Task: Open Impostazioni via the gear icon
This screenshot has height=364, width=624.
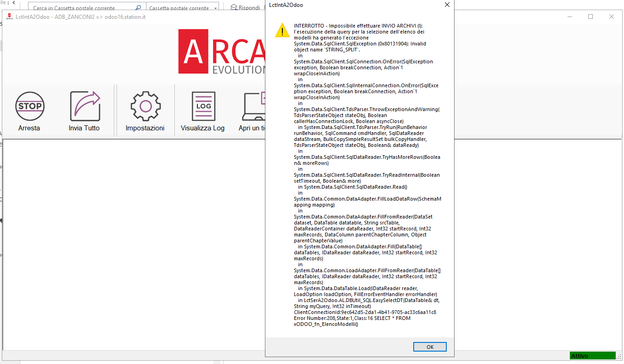Action: pos(145,106)
